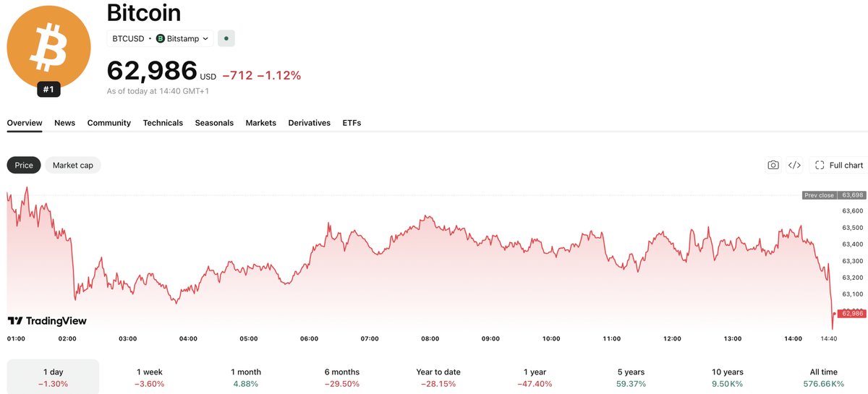Show the Year to date range
868x394 pixels.
coord(438,377)
